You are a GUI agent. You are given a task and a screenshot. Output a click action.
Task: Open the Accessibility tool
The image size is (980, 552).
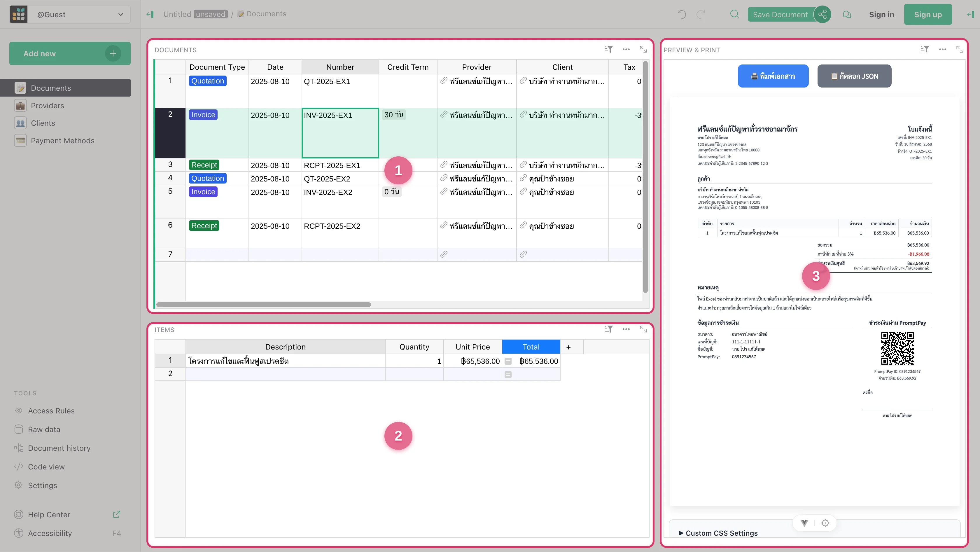tap(50, 533)
